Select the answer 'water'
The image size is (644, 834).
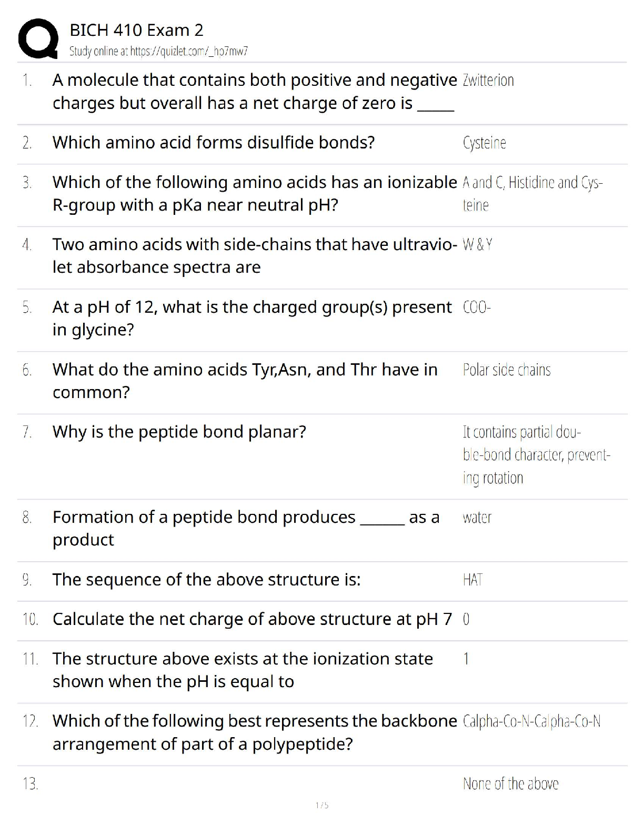[x=477, y=518]
